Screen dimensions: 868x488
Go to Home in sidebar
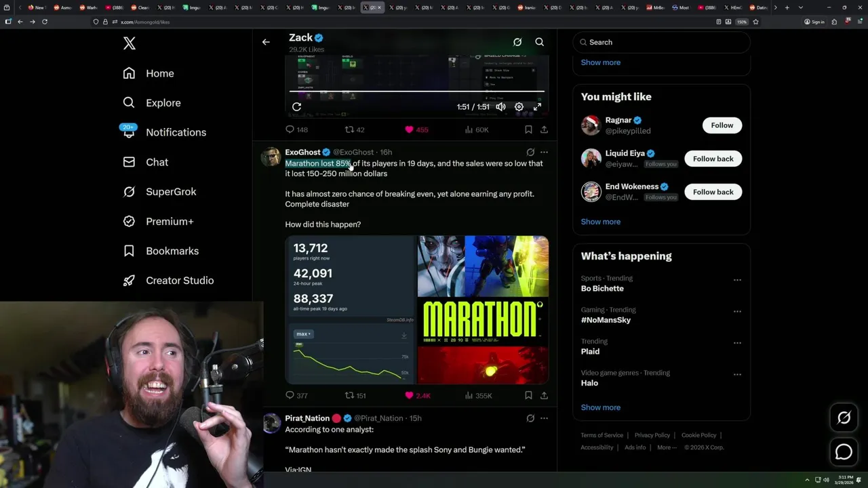[x=149, y=73]
